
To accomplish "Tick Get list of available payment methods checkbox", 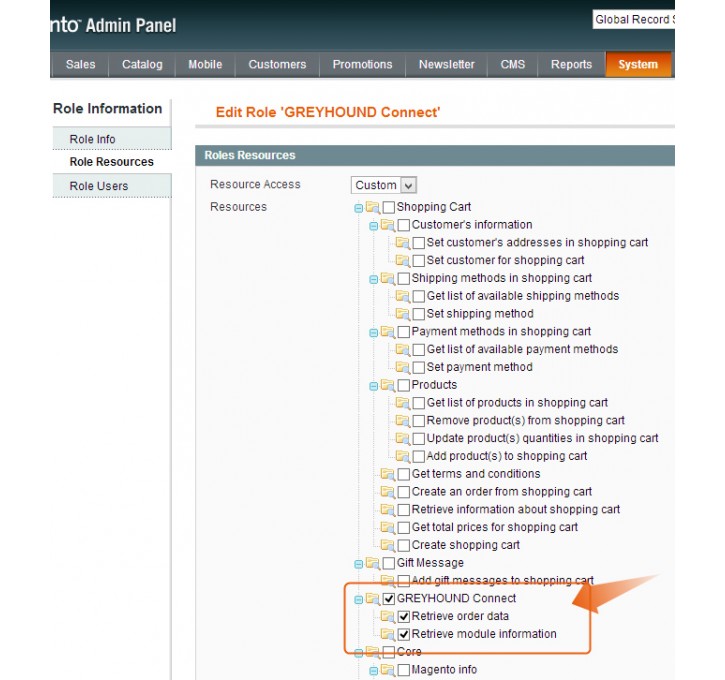I will 418,349.
